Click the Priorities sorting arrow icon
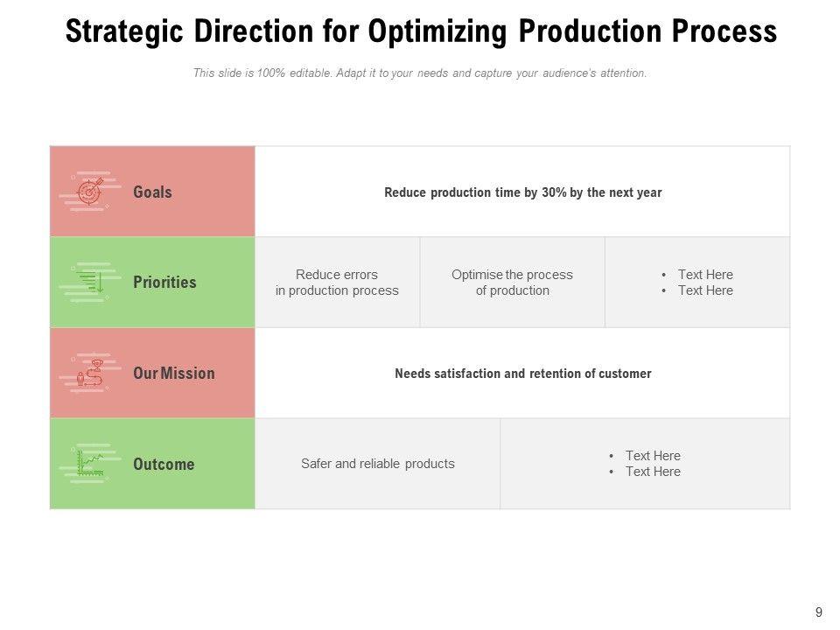 click(92, 282)
